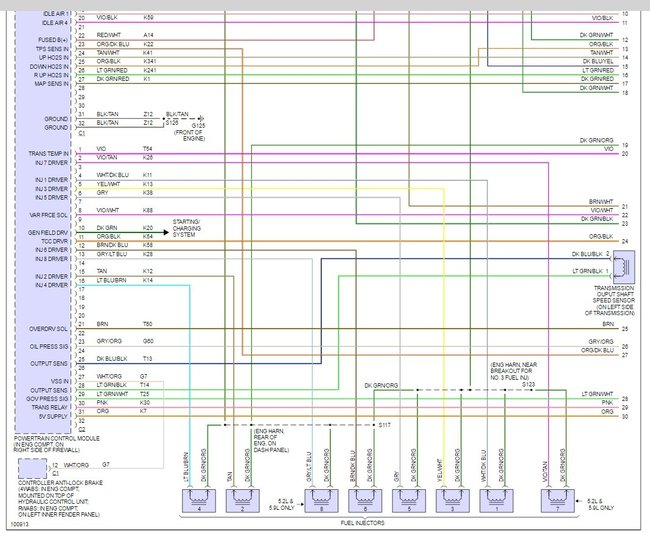
Task: Click the (FRONT OF ENGINE) note
Action: pos(189,136)
